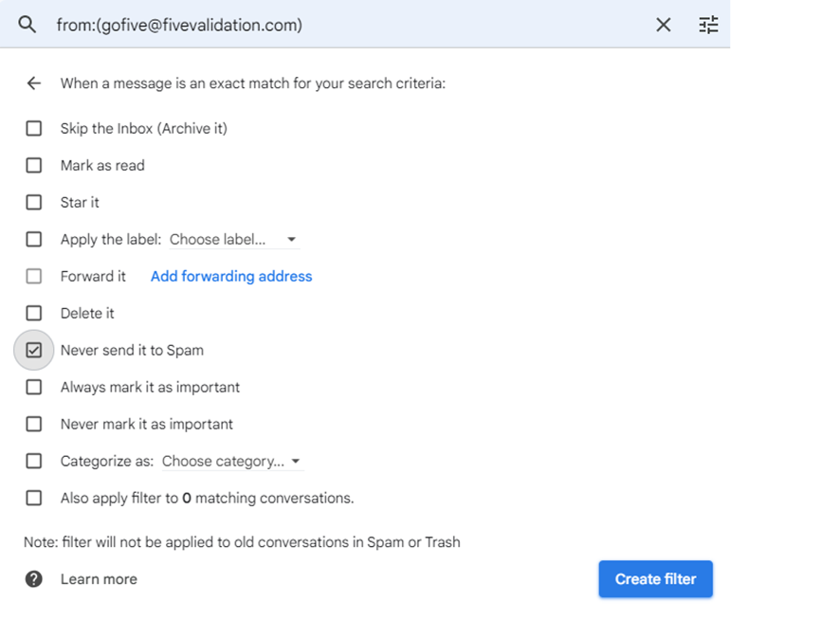Tick the Categorize as checkbox
This screenshot has height=620, width=840.
tap(34, 461)
